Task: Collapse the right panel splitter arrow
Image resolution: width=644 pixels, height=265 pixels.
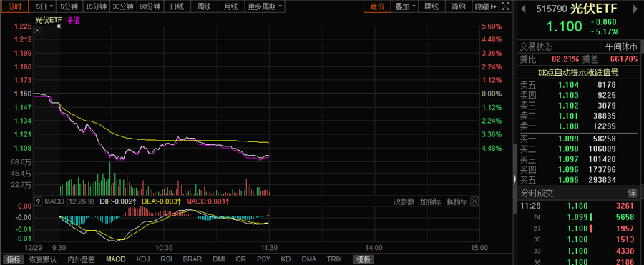Action: click(x=514, y=179)
